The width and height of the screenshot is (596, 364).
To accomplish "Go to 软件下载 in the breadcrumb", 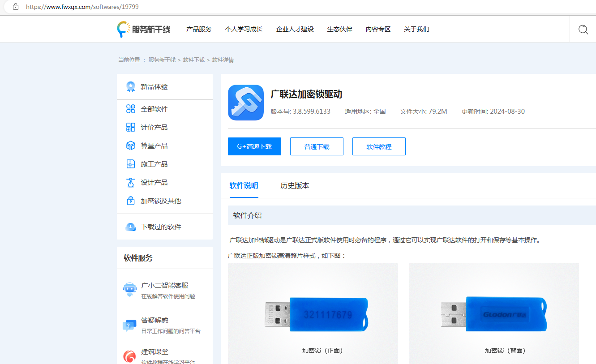I will 193,60.
